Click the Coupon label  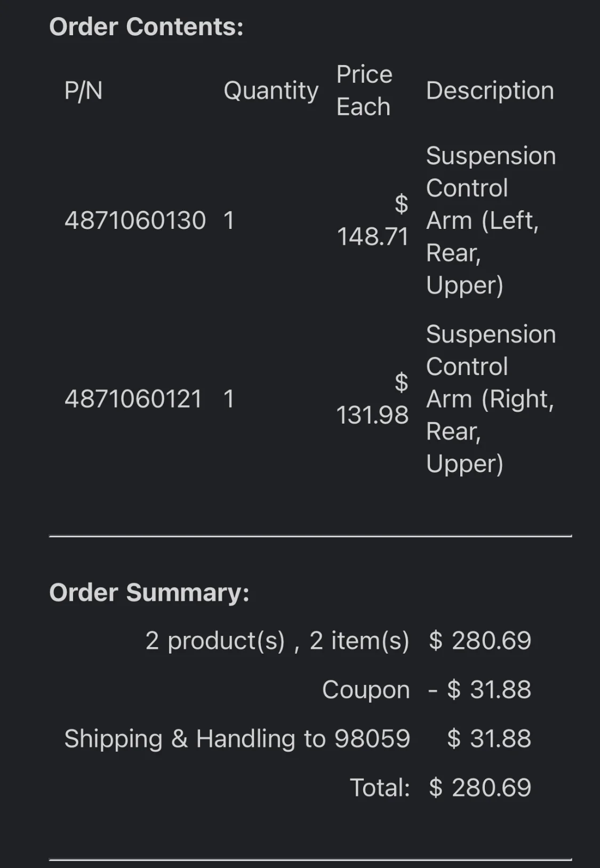click(x=366, y=690)
